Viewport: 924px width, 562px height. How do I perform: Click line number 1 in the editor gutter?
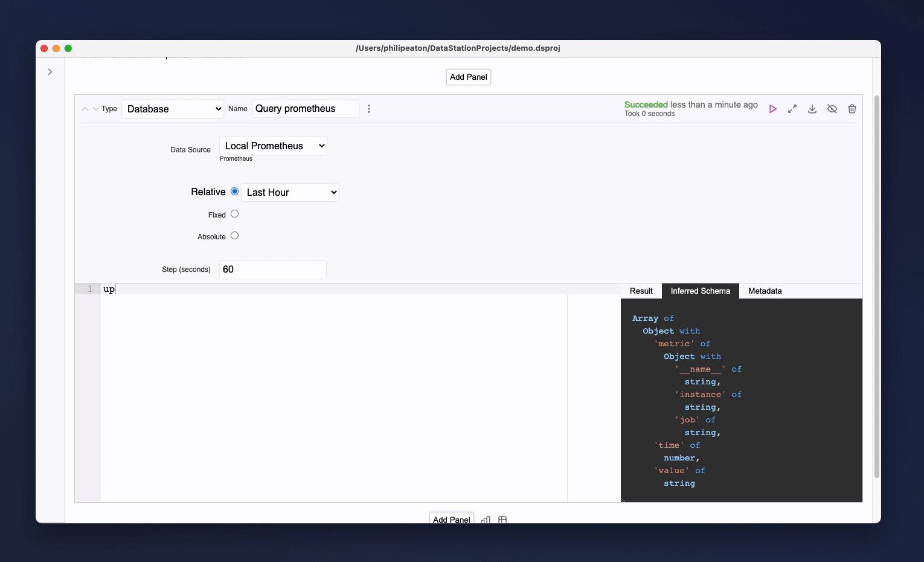click(90, 289)
